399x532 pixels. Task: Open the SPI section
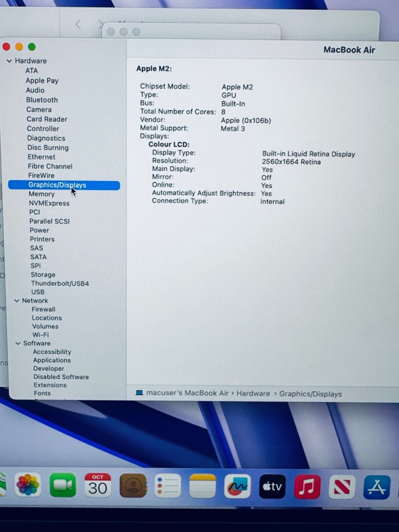tap(36, 266)
